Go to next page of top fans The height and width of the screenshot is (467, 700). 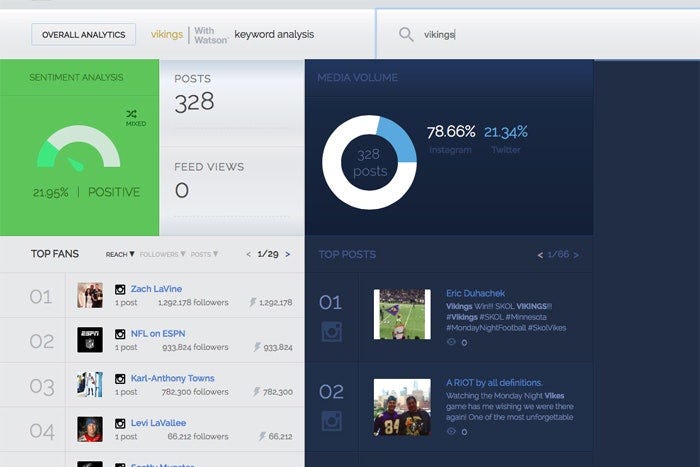tap(285, 254)
